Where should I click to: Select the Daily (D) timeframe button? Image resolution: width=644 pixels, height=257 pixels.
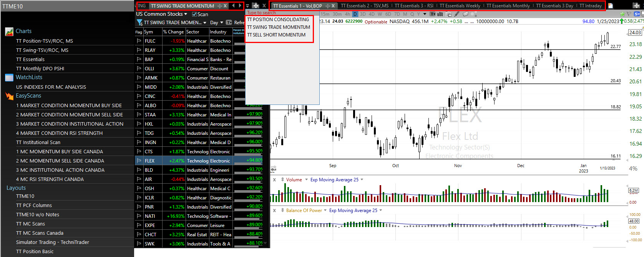(355, 14)
